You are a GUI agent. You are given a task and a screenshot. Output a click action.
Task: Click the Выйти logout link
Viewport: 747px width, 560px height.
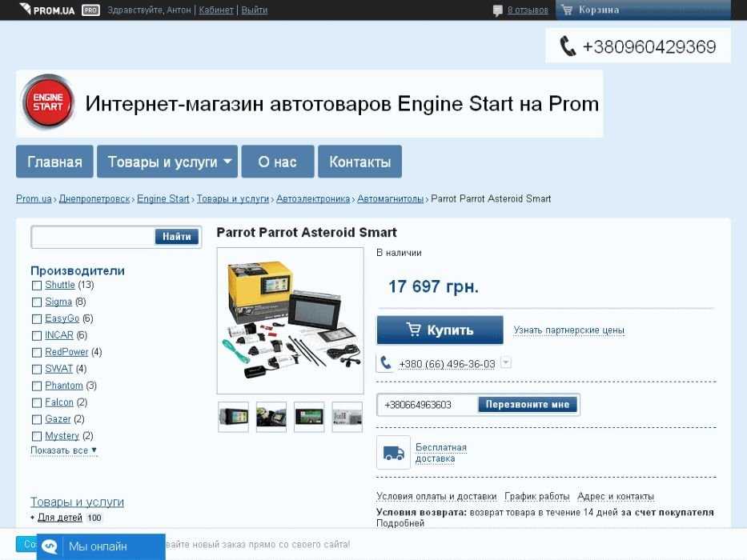[x=255, y=10]
